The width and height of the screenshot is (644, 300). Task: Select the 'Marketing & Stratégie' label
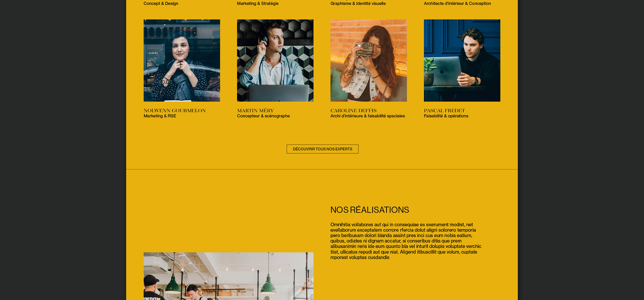258,3
